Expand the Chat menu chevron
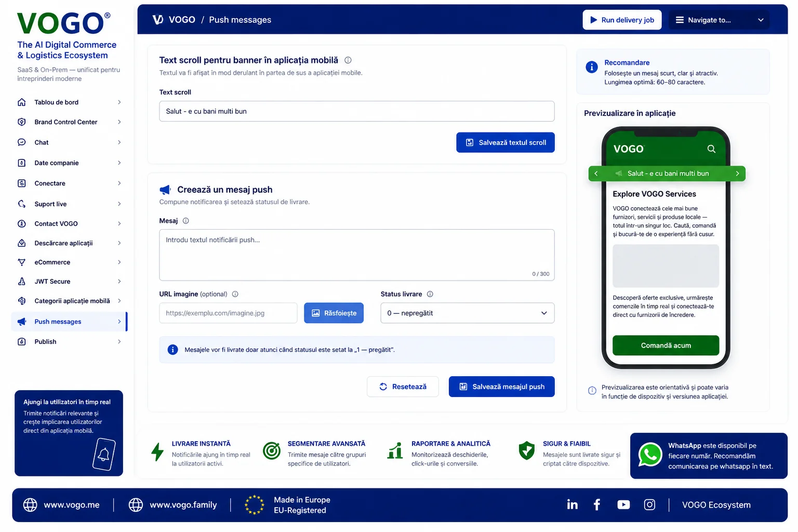798x532 pixels. point(119,142)
